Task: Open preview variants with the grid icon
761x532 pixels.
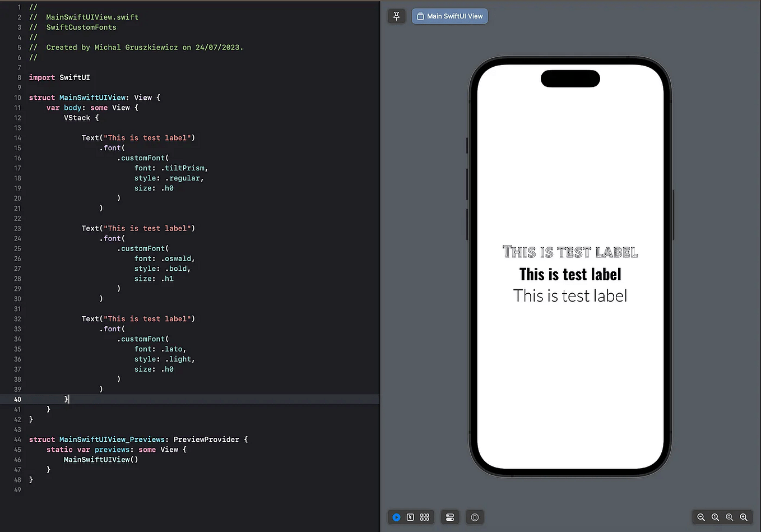Action: (424, 517)
